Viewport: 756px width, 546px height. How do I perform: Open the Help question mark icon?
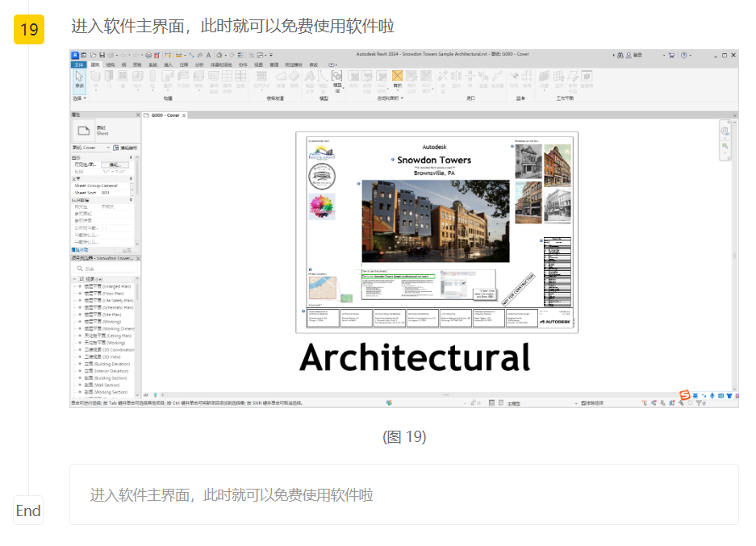pyautogui.click(x=684, y=55)
